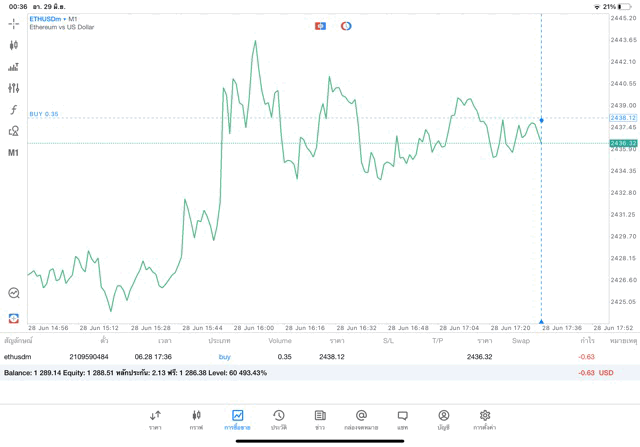Screen dimensions: 640x447
Task: Open the indicators function icon
Action: pyautogui.click(x=14, y=110)
